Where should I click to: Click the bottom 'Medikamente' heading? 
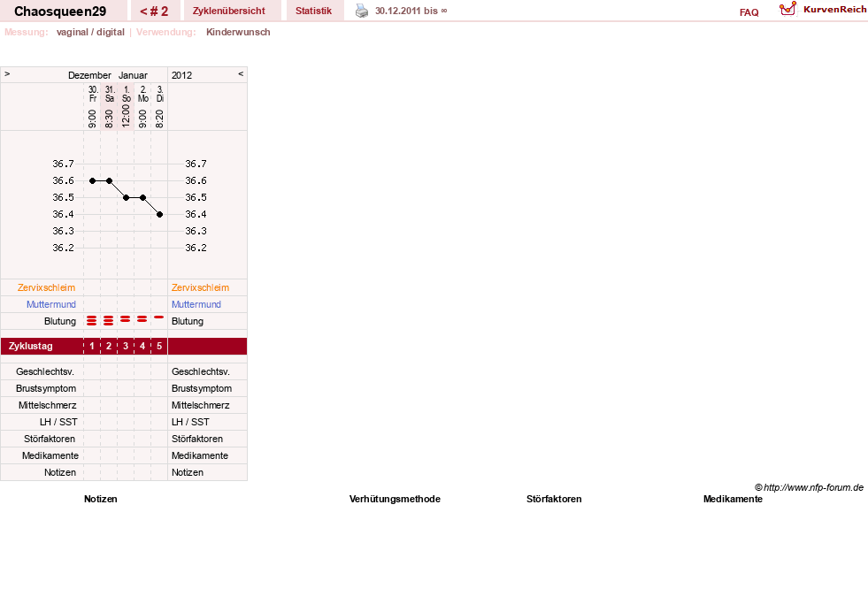pyautogui.click(x=733, y=499)
